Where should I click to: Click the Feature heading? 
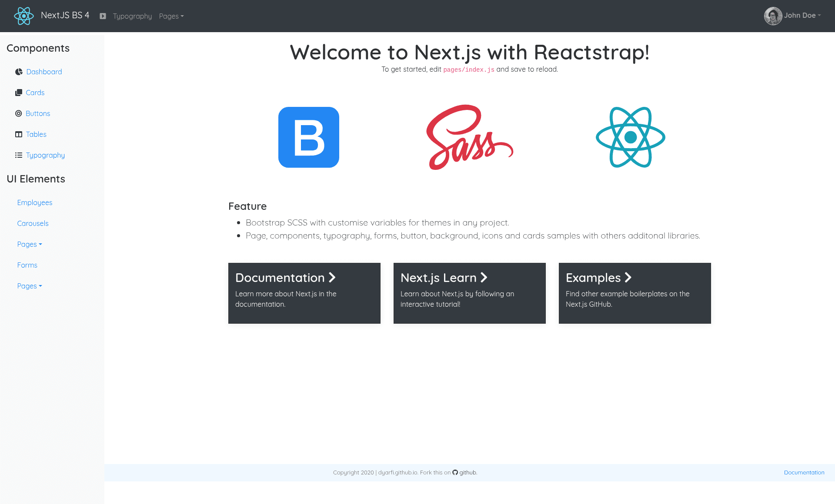247,206
